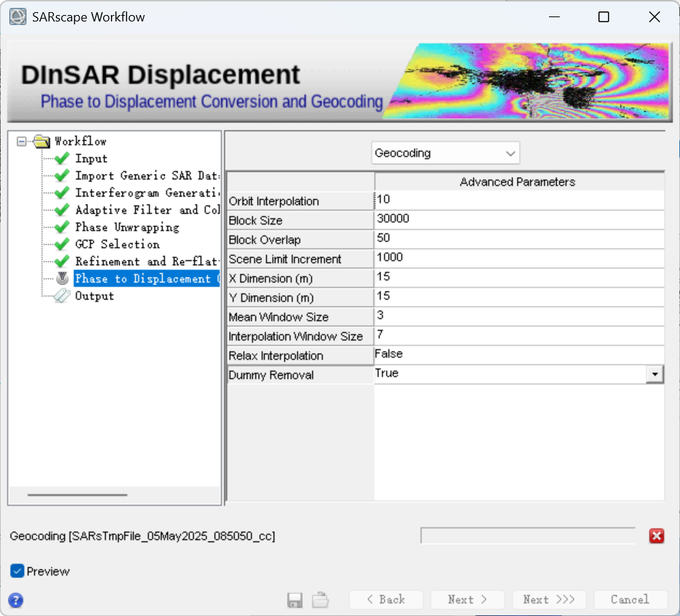
Task: Select Adaptive Filter and Coherence step
Action: coord(147,210)
